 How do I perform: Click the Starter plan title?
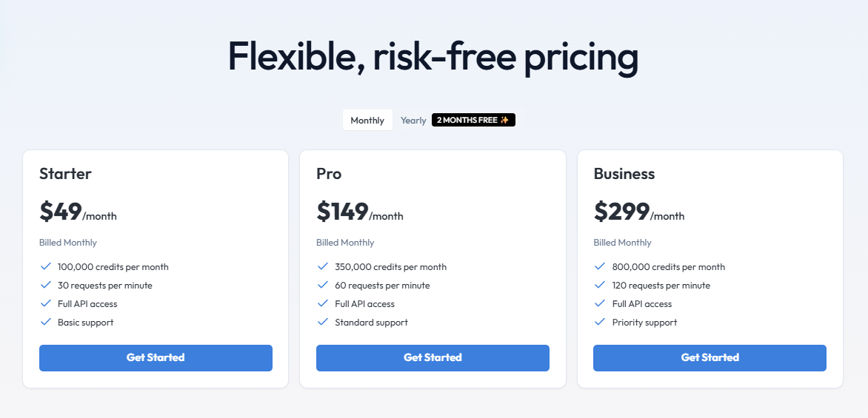(x=65, y=174)
